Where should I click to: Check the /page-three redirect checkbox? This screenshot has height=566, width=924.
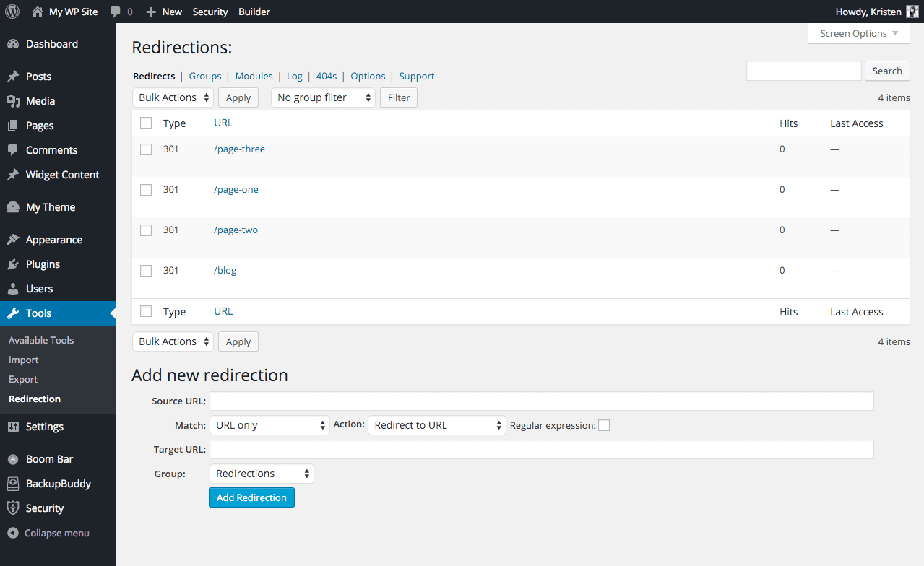(146, 149)
